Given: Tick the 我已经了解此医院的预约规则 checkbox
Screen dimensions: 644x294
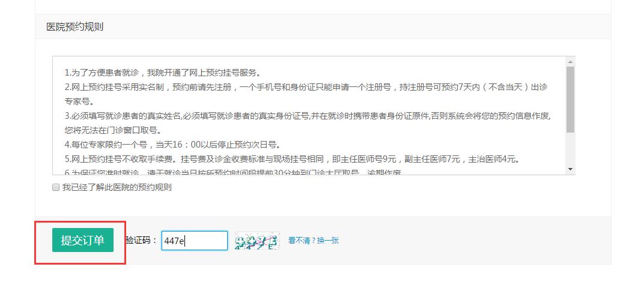Looking at the screenshot, I should point(56,187).
